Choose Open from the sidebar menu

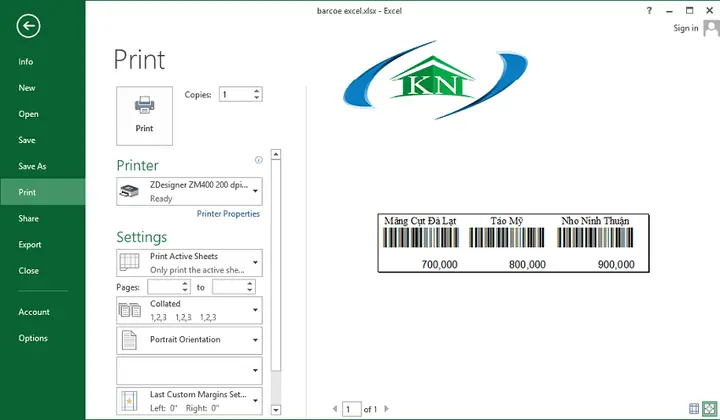point(28,114)
